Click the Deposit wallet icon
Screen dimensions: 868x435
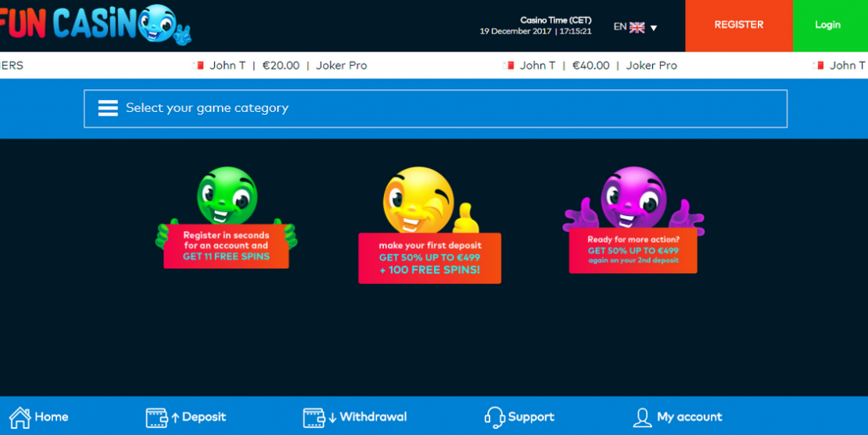tap(156, 418)
